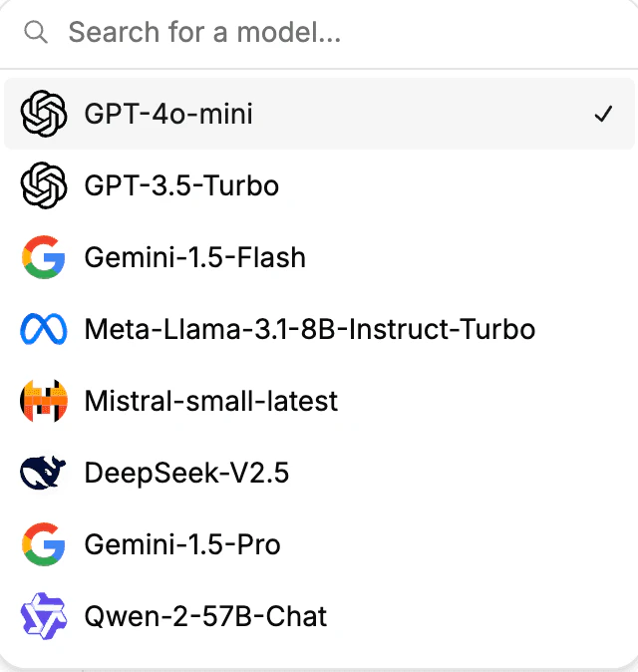Click the Qwen logo icon
Viewport: 638px width, 672px height.
[43, 616]
